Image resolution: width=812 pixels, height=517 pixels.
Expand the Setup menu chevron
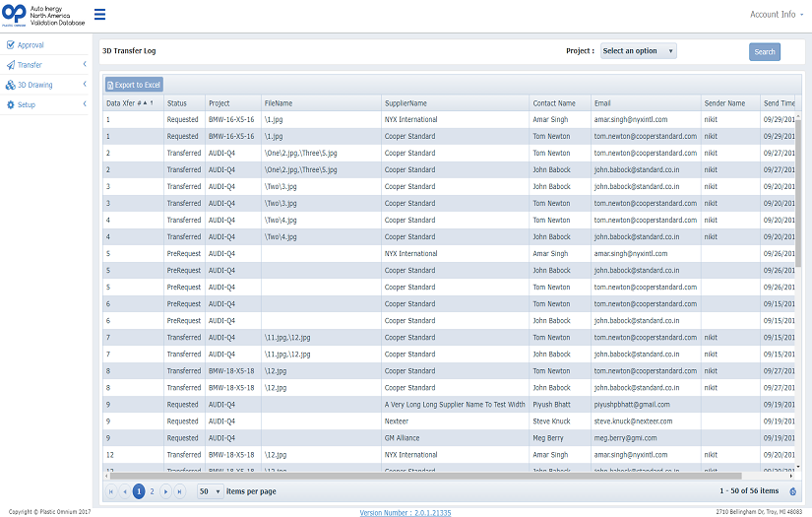click(x=85, y=104)
